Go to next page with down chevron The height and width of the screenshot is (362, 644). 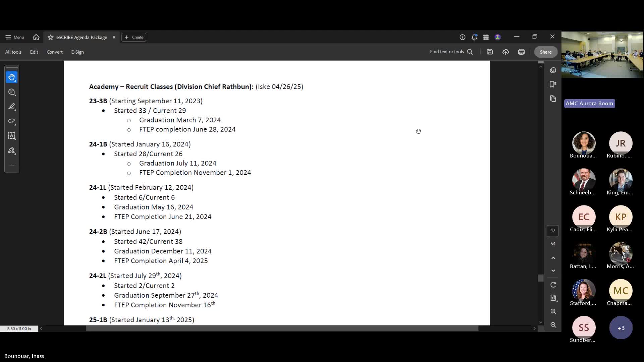tap(553, 270)
